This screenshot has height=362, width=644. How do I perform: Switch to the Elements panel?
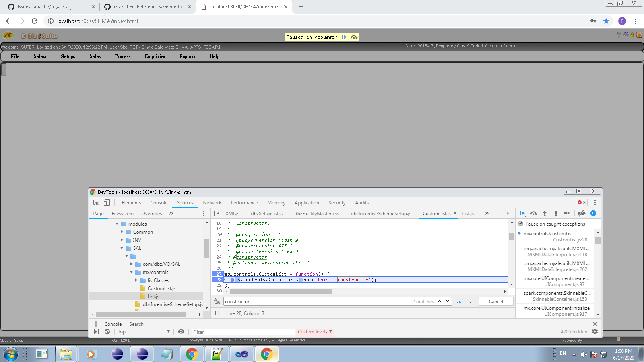click(131, 203)
